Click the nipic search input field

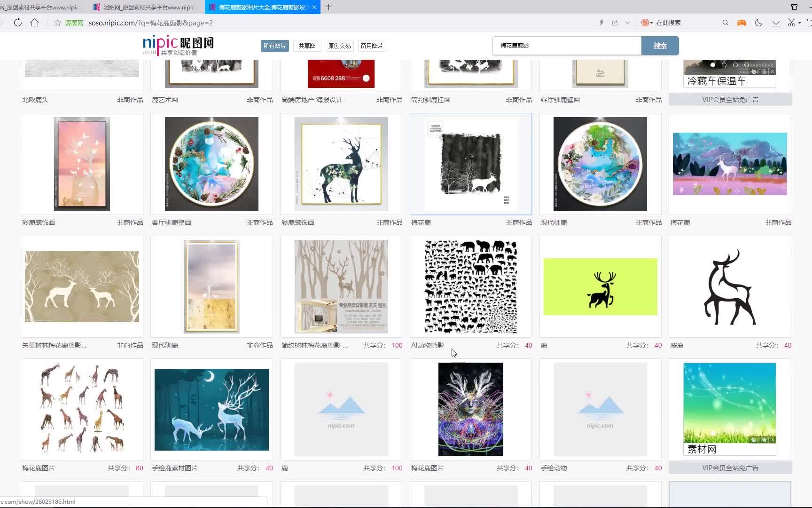567,46
